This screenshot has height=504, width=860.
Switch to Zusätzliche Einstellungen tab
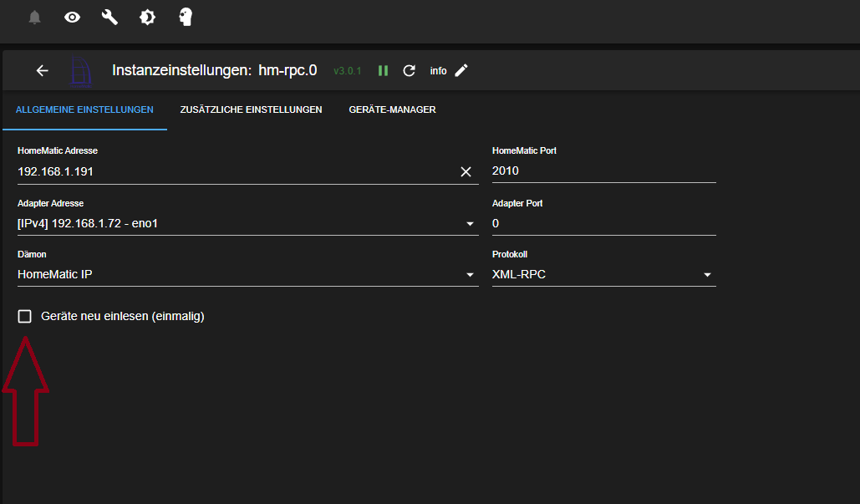coord(251,109)
